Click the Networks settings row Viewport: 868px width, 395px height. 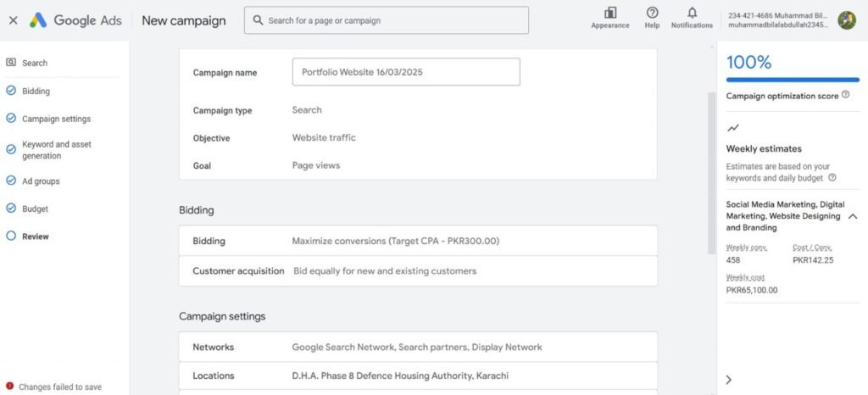coord(418,347)
